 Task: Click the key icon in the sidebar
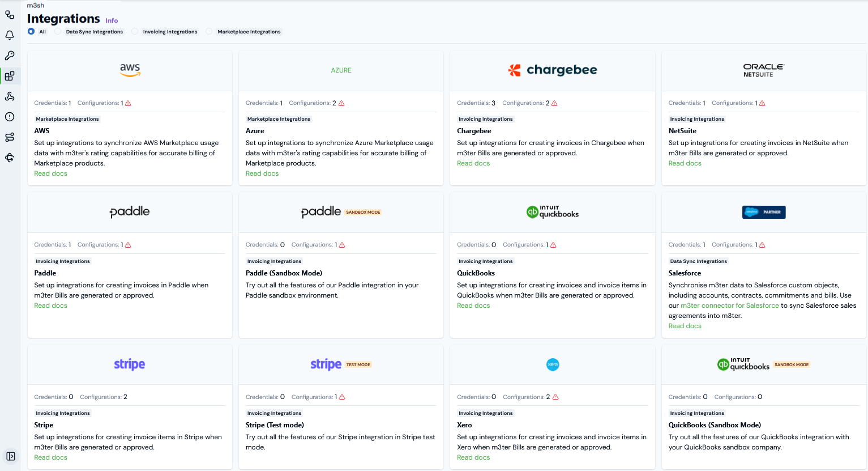pyautogui.click(x=10, y=56)
